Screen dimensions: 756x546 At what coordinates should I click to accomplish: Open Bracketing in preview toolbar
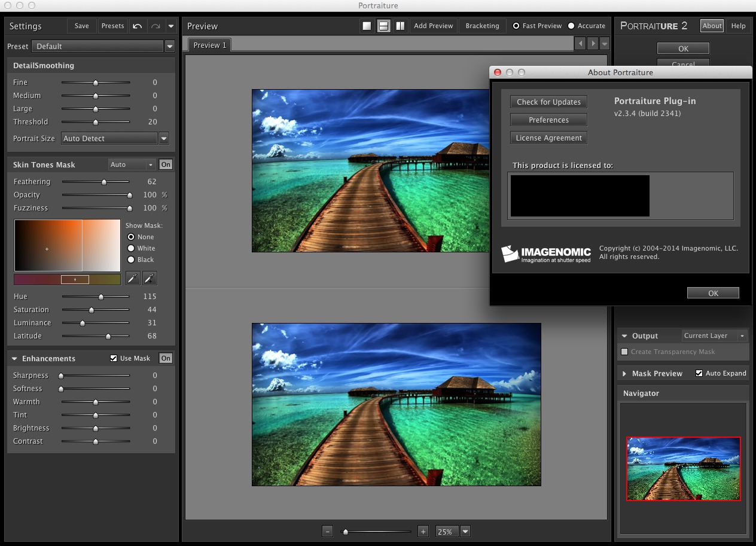[x=482, y=26]
